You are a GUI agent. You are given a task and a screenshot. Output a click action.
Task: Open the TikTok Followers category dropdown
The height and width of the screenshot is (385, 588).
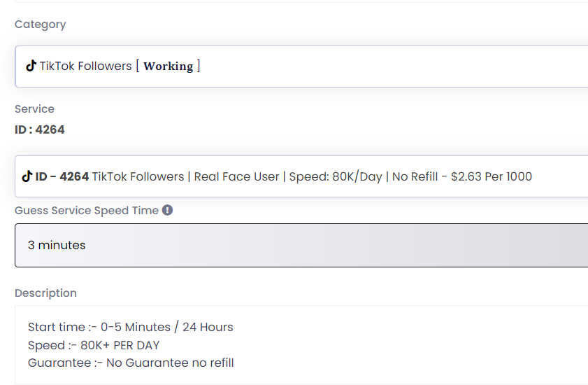click(301, 66)
